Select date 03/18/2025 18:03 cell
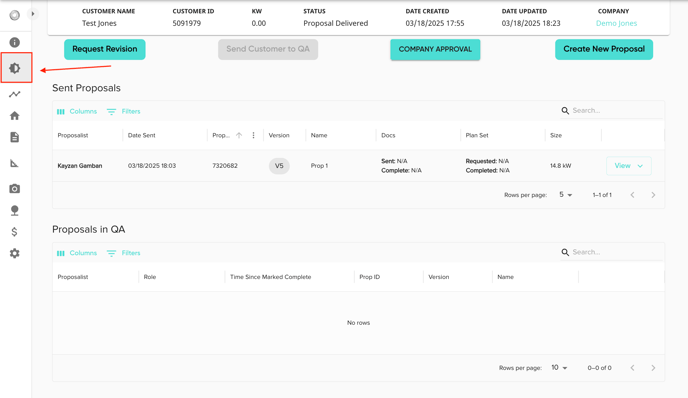Viewport: 688px width, 398px height. pos(152,166)
